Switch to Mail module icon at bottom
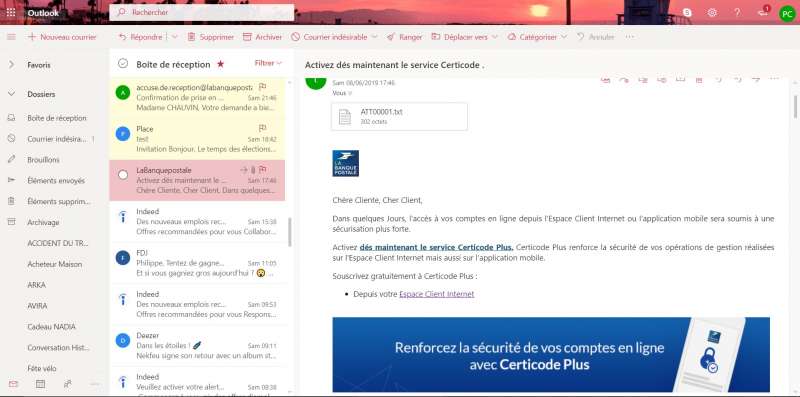The width and height of the screenshot is (800, 397). point(13,384)
